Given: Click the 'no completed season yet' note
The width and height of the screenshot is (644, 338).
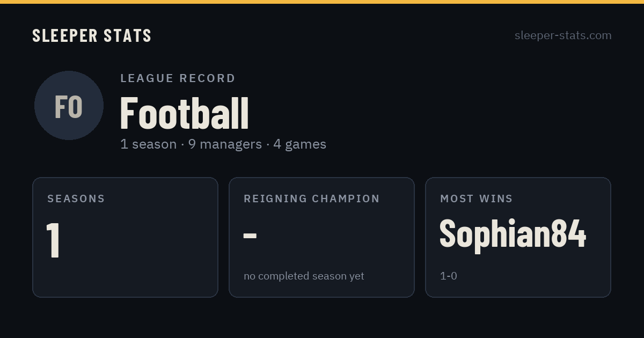Looking at the screenshot, I should point(304,276).
